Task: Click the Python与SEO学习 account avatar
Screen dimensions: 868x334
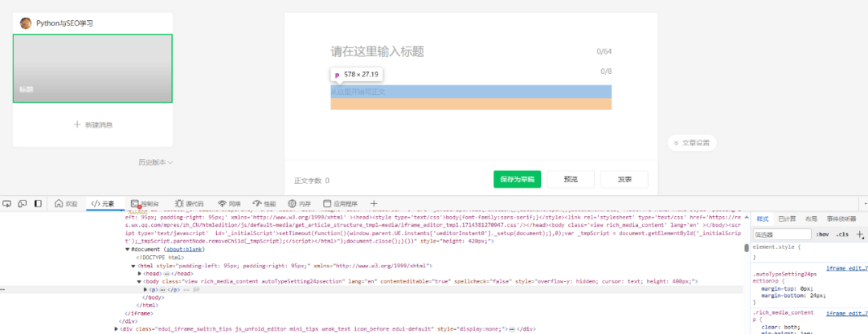Action: click(x=26, y=23)
